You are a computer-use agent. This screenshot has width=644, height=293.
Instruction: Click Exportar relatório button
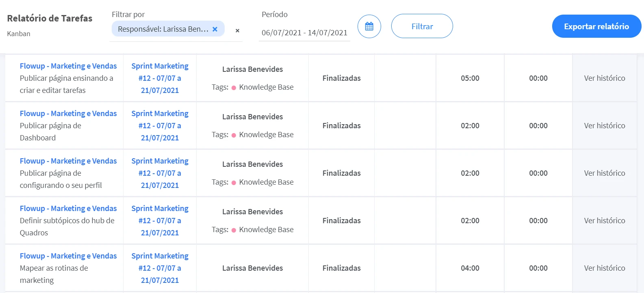tap(596, 26)
